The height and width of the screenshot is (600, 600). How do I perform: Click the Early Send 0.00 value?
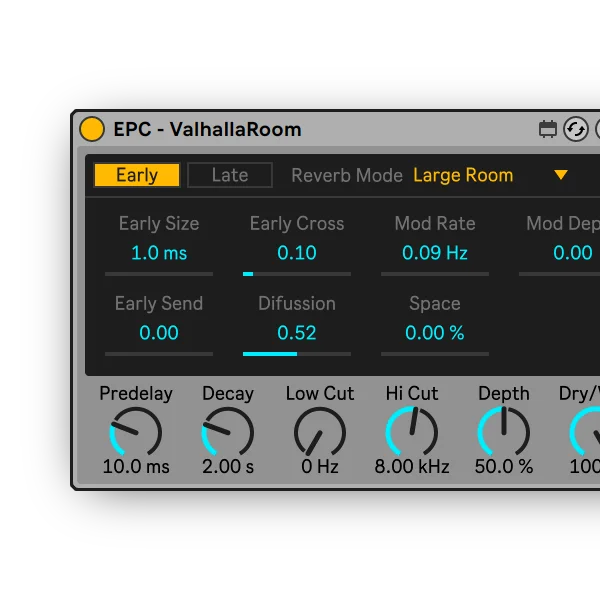pyautogui.click(x=159, y=333)
